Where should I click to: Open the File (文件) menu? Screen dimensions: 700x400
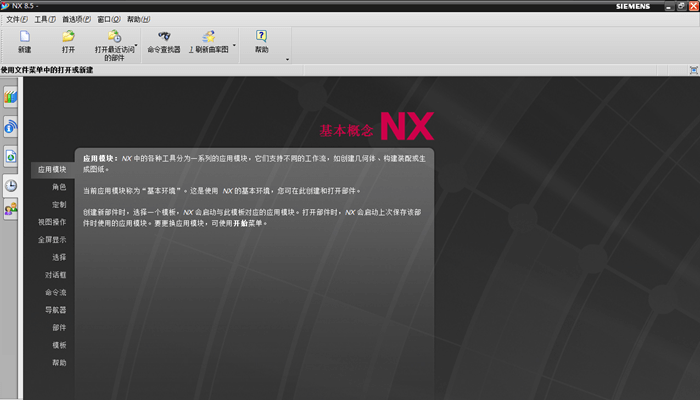(x=17, y=19)
